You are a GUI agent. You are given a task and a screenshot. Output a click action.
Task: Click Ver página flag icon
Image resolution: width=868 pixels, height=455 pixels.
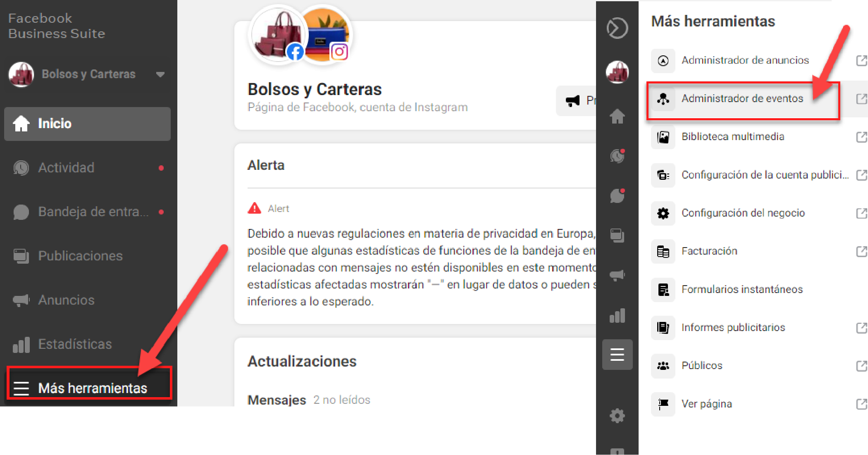(x=663, y=404)
